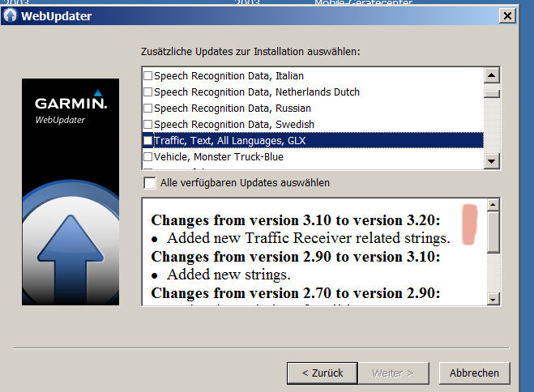Click the update list scroll-up arrow
The height and width of the screenshot is (392, 534).
click(491, 75)
